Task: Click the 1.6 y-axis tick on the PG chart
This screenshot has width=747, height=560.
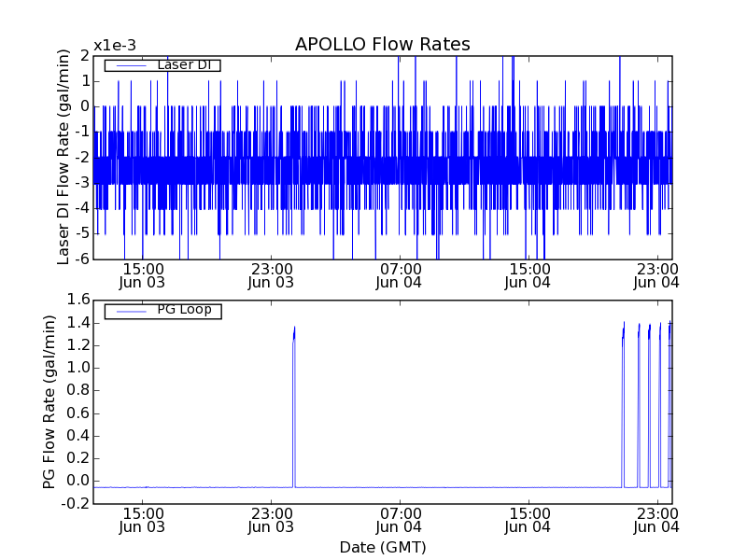Action: point(76,300)
